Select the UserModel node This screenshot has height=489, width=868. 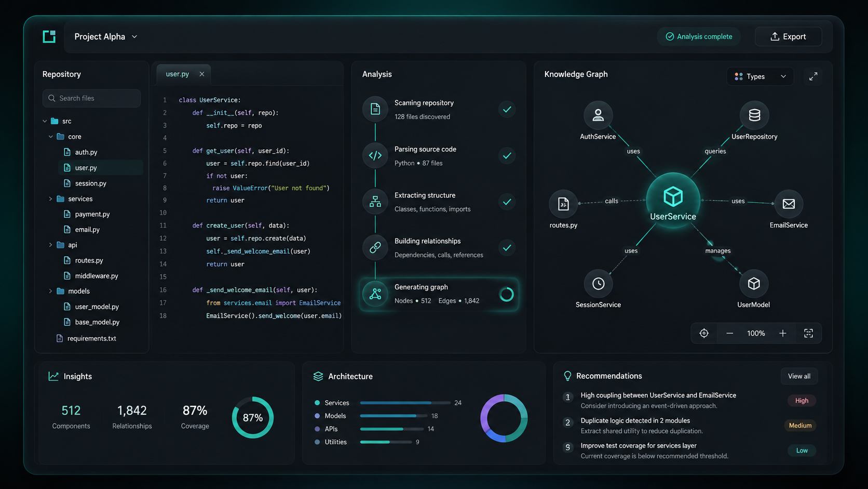754,284
